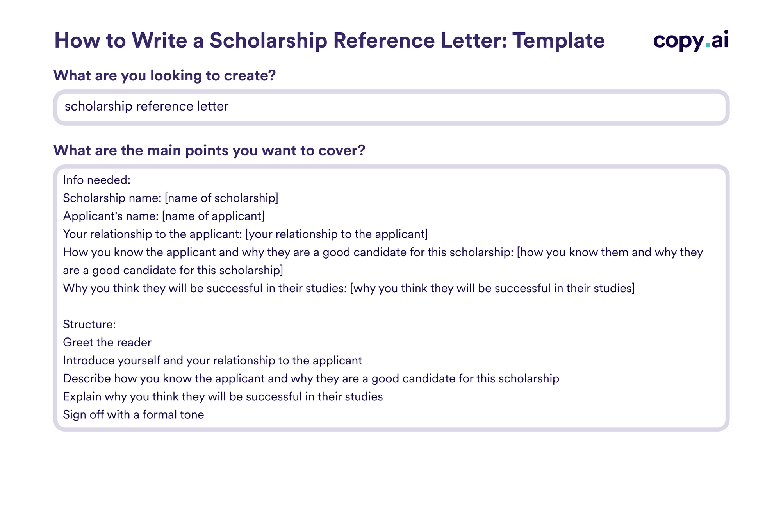The image size is (781, 532).
Task: Click the 'scholarship reference letter' input field
Action: [391, 107]
